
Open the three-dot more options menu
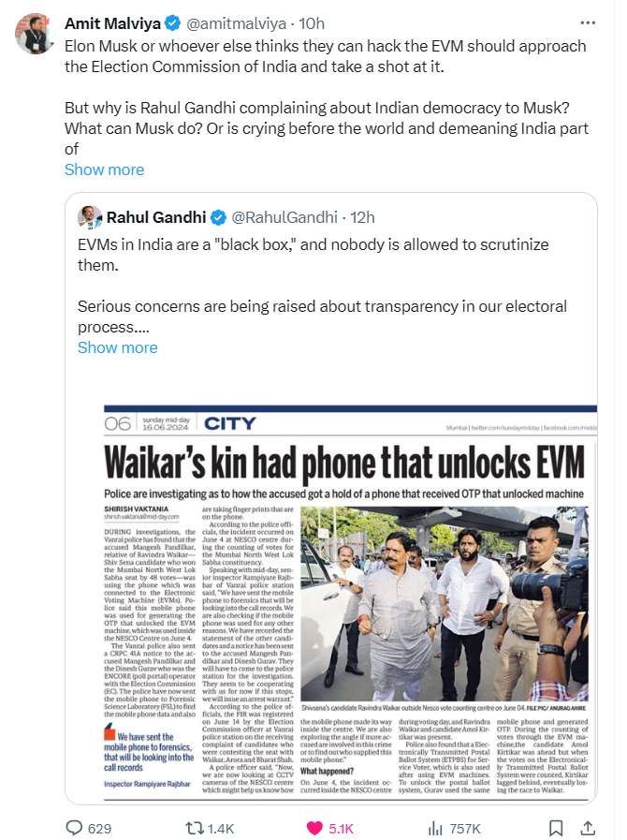(x=588, y=23)
